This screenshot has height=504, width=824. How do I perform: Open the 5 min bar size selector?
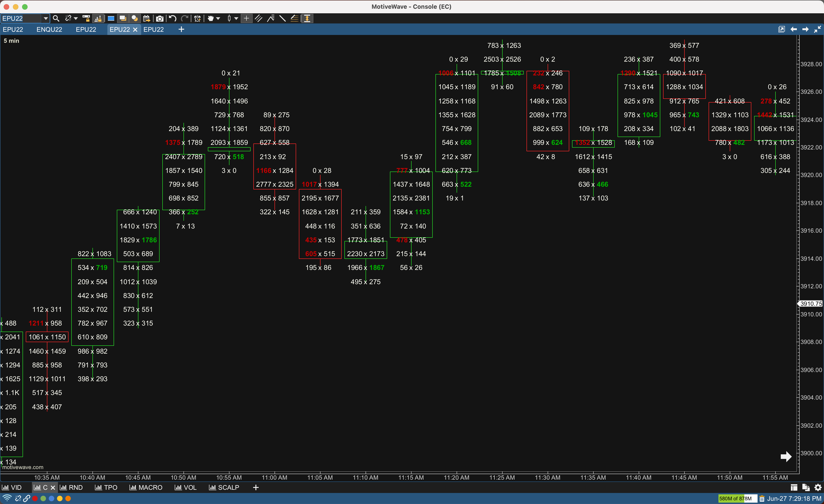tap(11, 41)
